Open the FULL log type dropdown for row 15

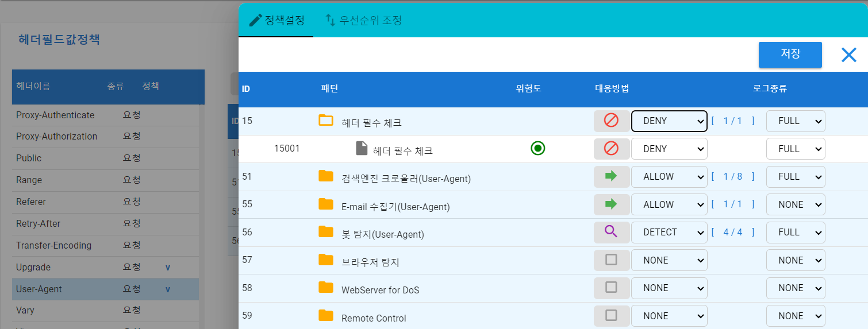796,121
